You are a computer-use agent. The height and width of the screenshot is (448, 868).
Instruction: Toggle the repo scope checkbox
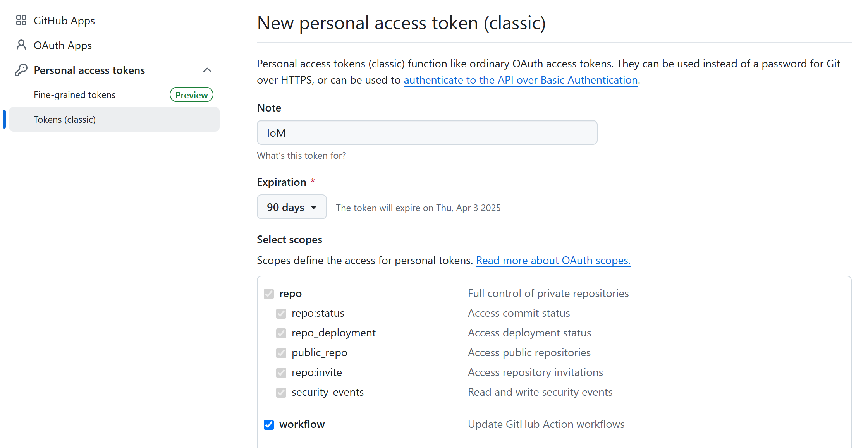tap(269, 294)
